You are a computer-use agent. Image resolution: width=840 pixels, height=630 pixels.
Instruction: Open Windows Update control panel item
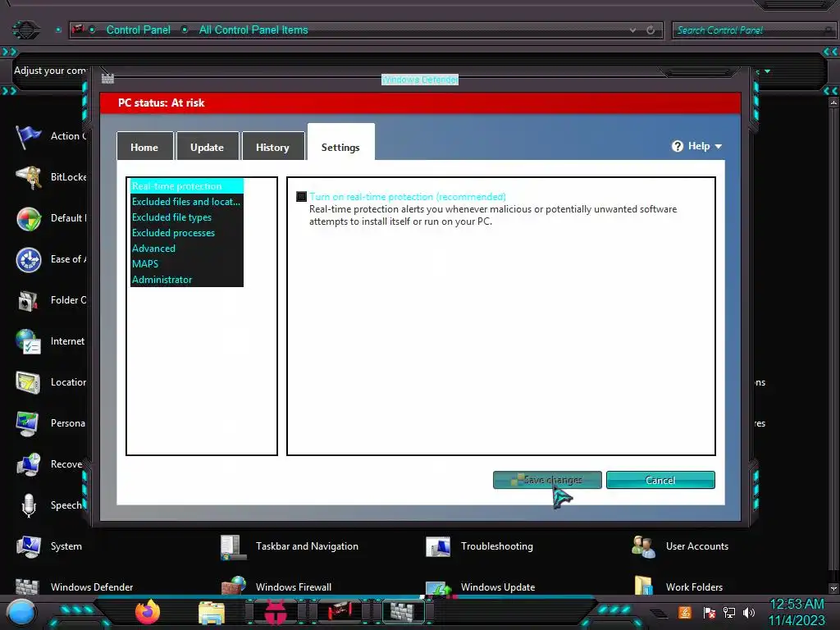click(480, 587)
